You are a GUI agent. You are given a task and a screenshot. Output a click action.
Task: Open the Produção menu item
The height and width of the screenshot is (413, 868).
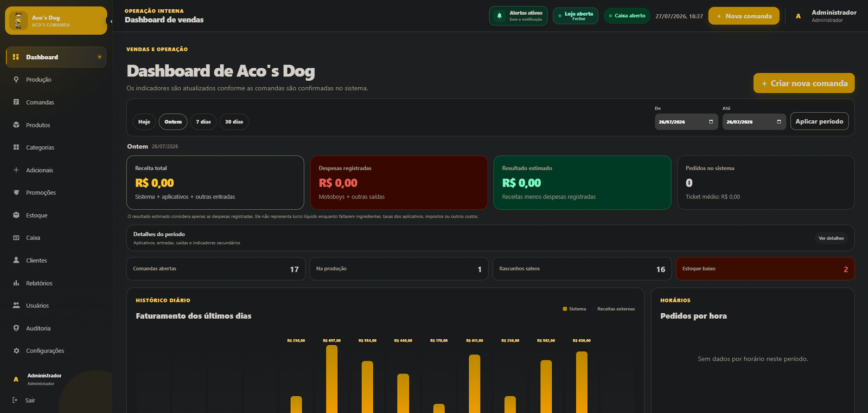[x=56, y=80]
